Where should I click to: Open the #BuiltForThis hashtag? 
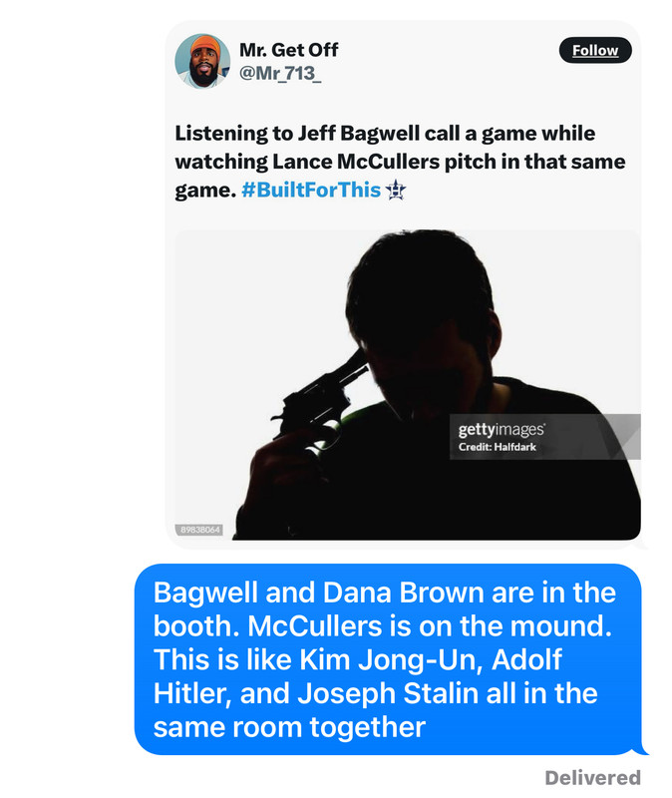(311, 190)
